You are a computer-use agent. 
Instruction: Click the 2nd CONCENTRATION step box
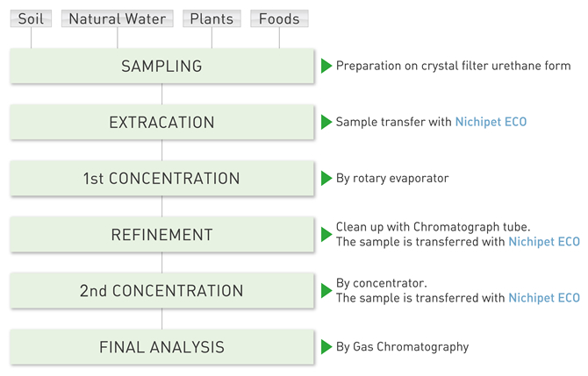[x=162, y=291]
